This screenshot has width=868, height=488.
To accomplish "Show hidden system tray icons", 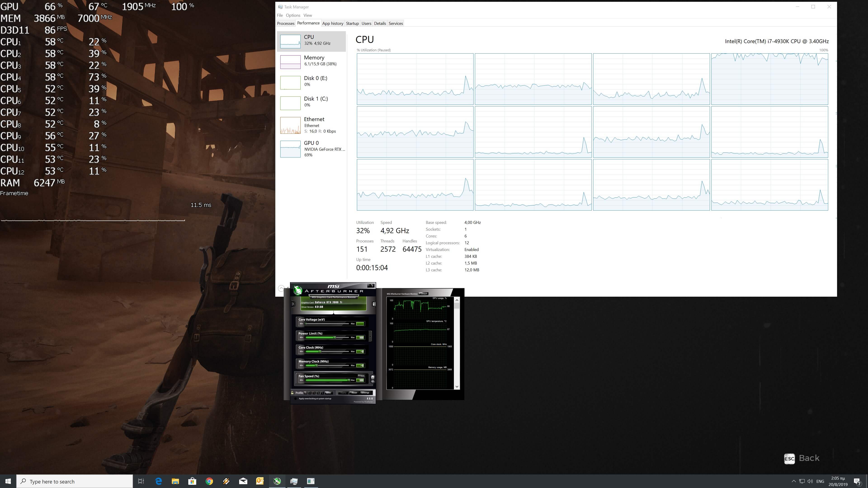I will tap(794, 481).
